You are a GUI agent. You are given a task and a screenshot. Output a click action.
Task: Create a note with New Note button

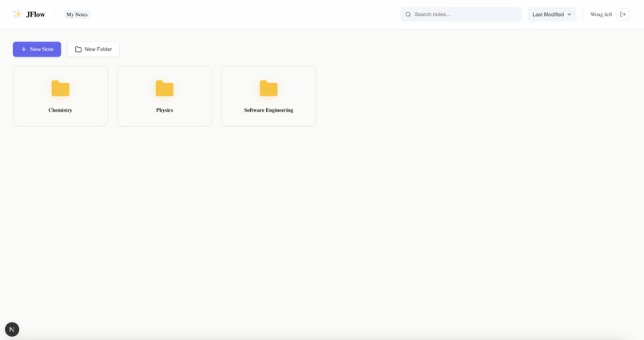click(37, 49)
